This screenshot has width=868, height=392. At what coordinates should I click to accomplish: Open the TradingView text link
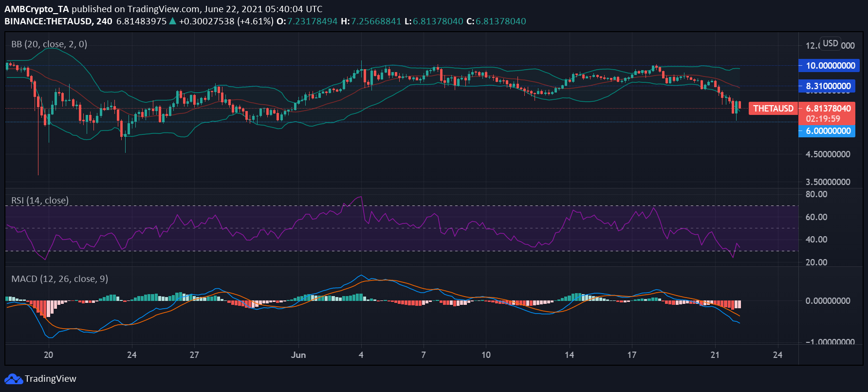pos(51,379)
